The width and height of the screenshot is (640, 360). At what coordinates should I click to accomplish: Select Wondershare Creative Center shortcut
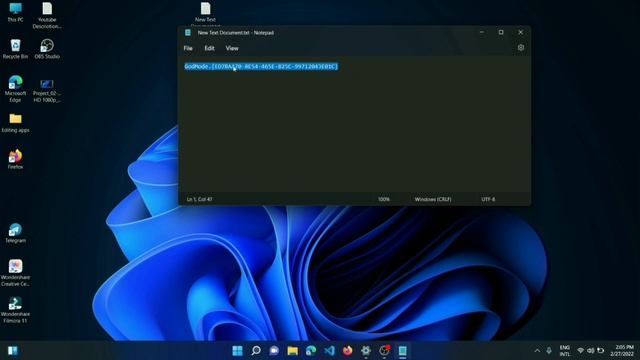16,273
